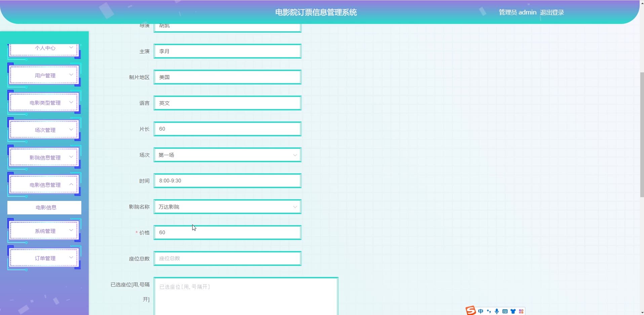
Task: Open the IME toolbox grid icon
Action: [521, 311]
